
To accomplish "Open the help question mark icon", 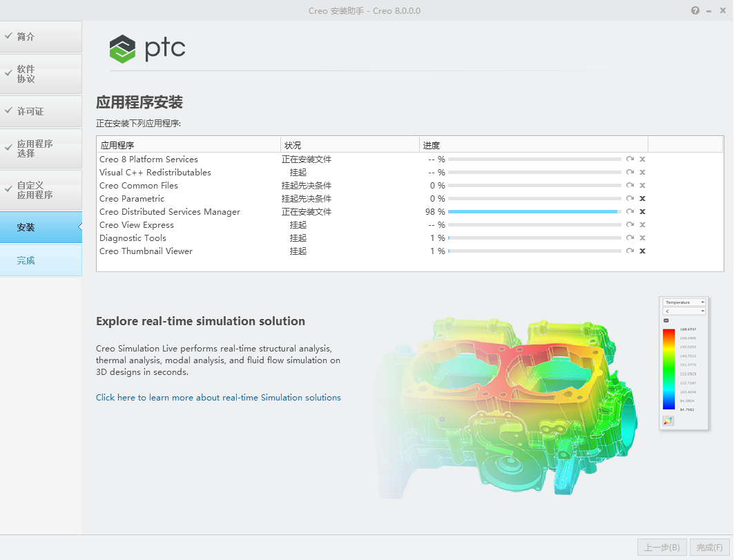I will [x=695, y=10].
